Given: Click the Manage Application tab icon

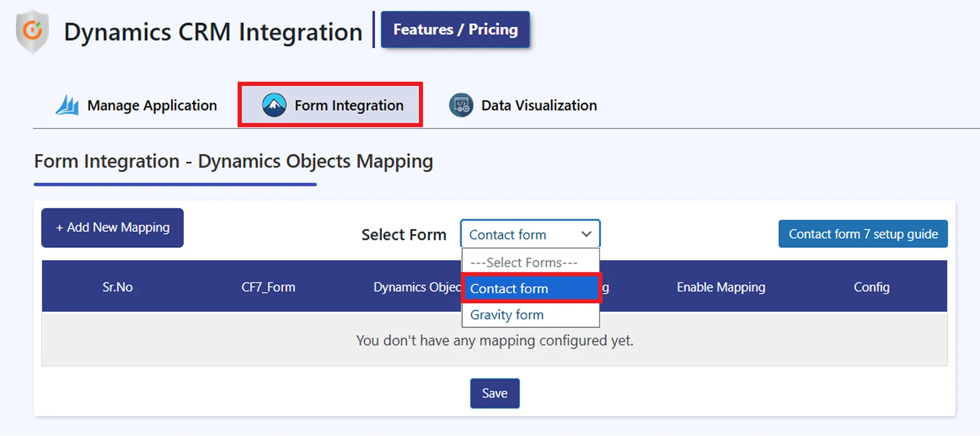Looking at the screenshot, I should point(67,105).
